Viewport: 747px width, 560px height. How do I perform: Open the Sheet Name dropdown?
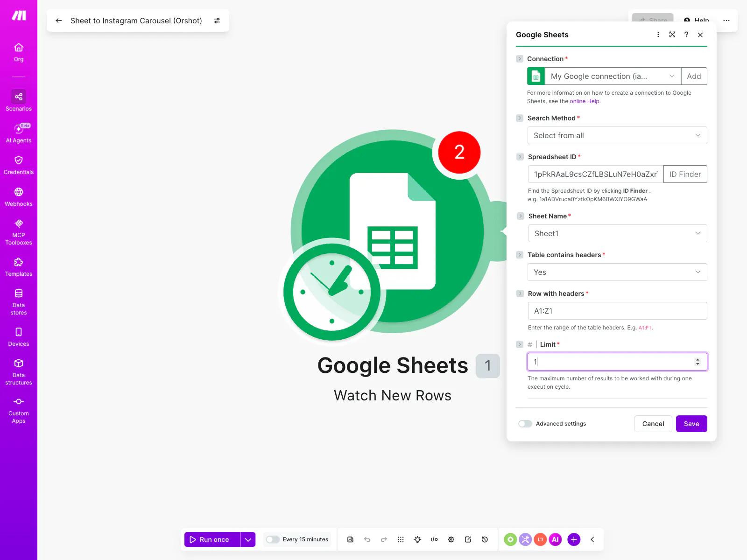pos(618,233)
